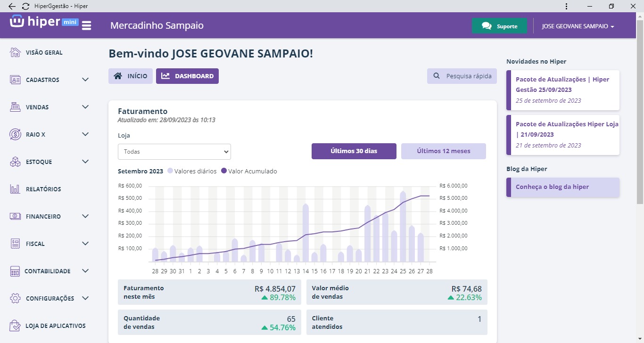Screen dimensions: 644x343
Task: Click the page vertical scrollbar
Action: point(640,113)
